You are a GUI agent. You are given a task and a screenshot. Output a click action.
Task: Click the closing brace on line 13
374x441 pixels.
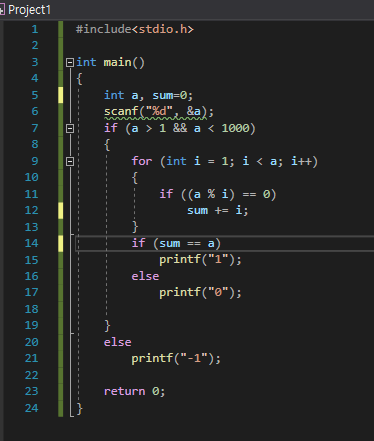click(135, 227)
